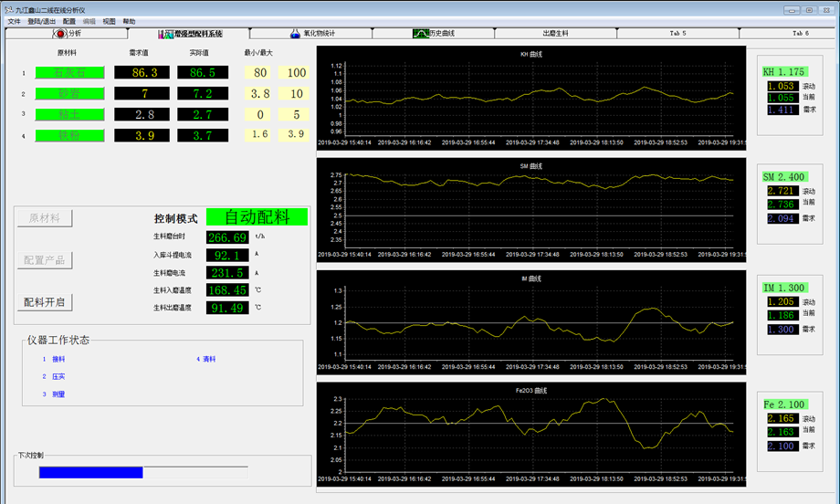Click the 砂岩 maximum value field showing 10
The height and width of the screenshot is (504, 840).
point(295,94)
